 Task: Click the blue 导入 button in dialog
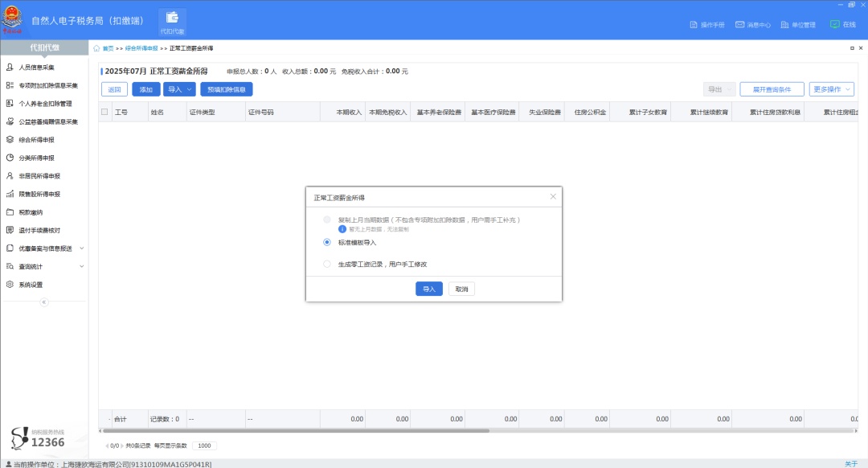pyautogui.click(x=428, y=289)
